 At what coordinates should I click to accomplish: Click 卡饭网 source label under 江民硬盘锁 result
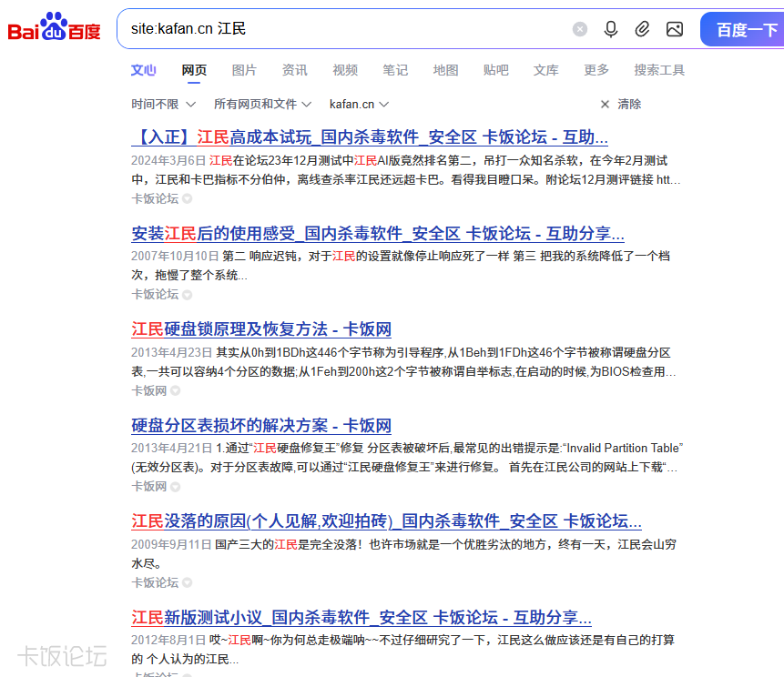coord(148,390)
